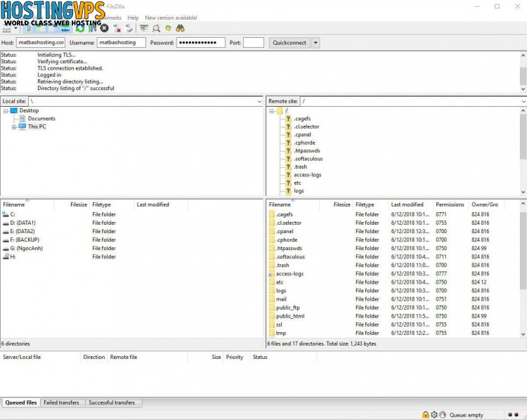527x420 pixels.
Task: Expand the Remote site path dropdown
Action: (523, 101)
